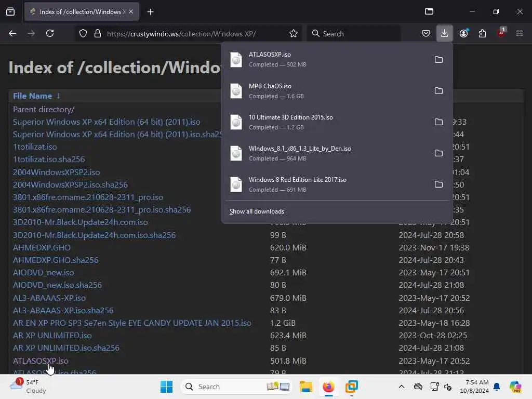Select the Index of /collection/Windows XP tab
This screenshot has height=399, width=532.
[82, 12]
